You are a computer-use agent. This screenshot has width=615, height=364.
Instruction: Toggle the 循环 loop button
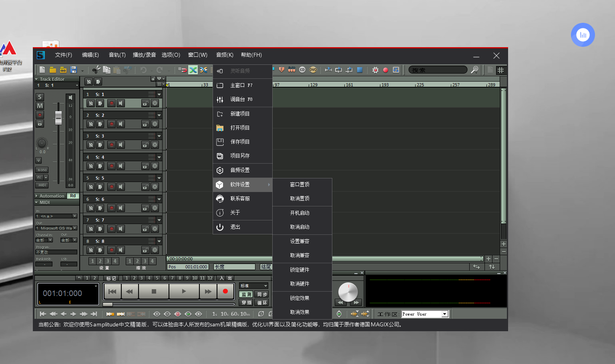pyautogui.click(x=261, y=303)
